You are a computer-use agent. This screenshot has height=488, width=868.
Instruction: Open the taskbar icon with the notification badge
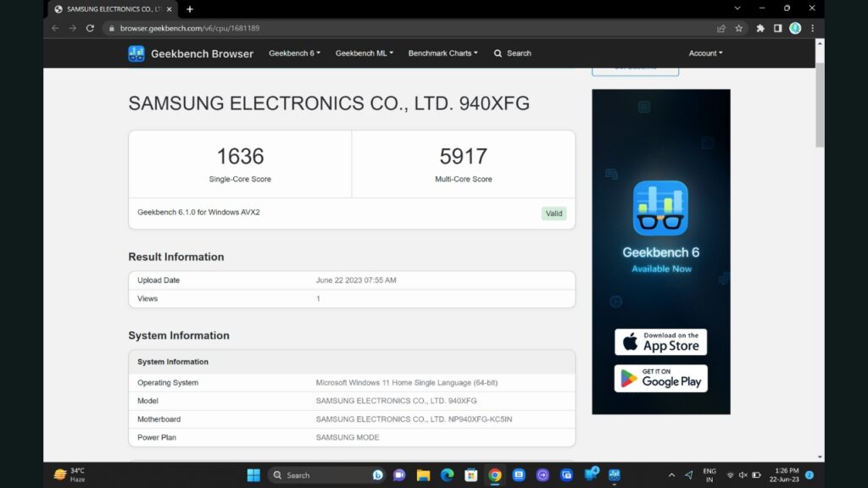(591, 474)
